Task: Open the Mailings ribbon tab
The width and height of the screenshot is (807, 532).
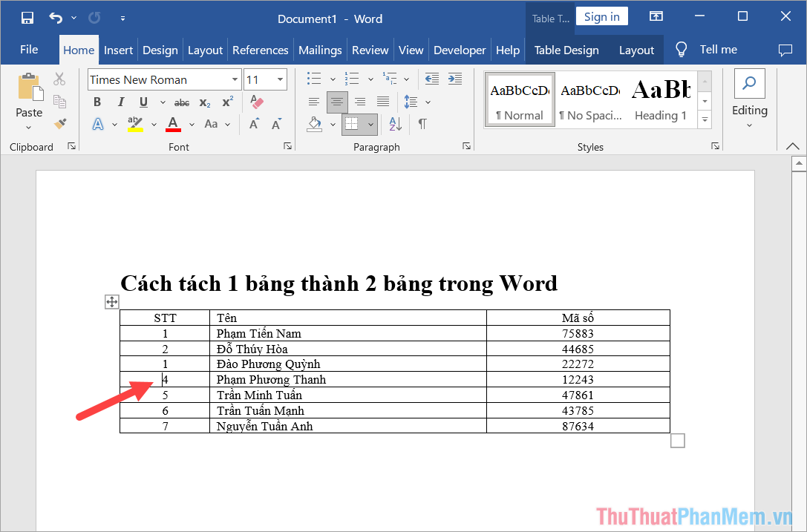Action: point(320,50)
